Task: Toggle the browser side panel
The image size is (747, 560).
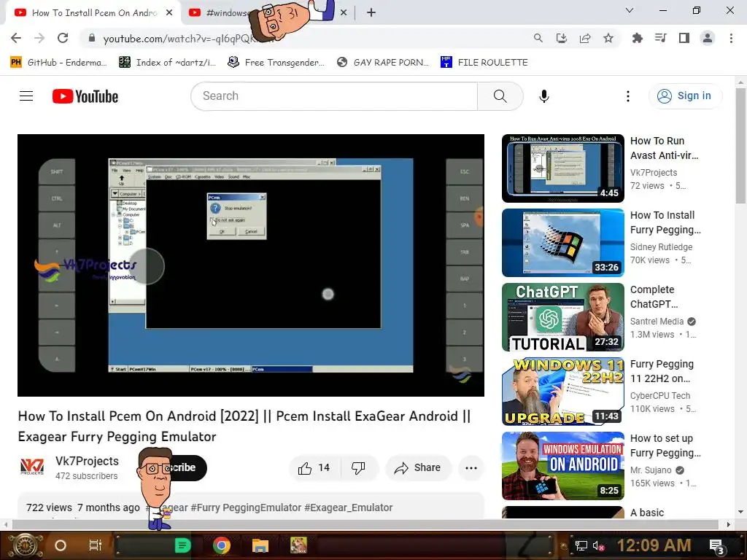Action: [x=684, y=38]
